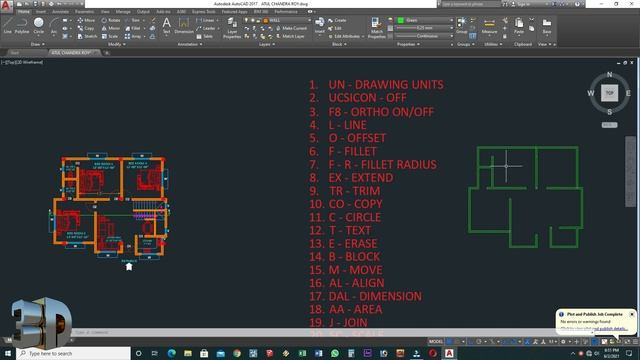The image size is (640, 360).
Task: Open the Green object color dropdown
Action: (424, 20)
